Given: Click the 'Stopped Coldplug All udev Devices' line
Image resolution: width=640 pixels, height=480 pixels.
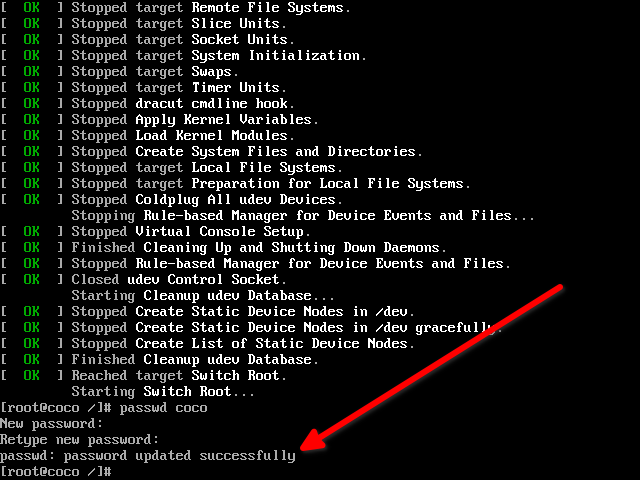Looking at the screenshot, I should (206, 200).
